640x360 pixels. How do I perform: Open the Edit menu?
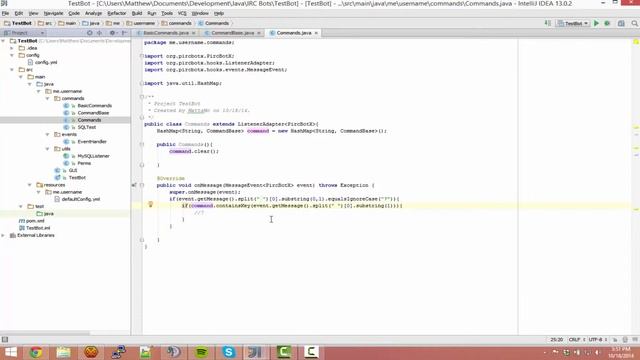point(19,13)
